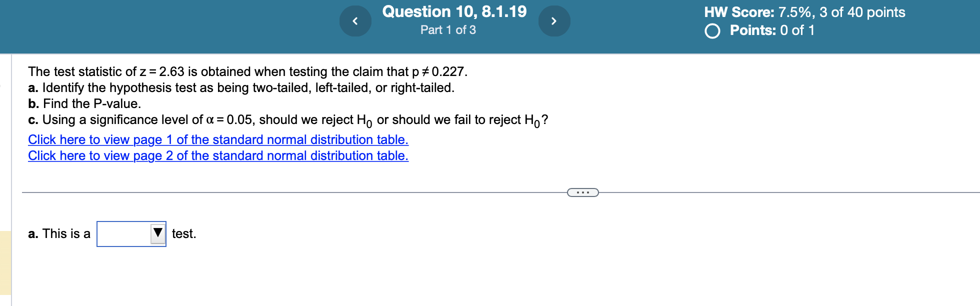Click the left chevron to view previous question
The image size is (980, 306).
tap(355, 20)
